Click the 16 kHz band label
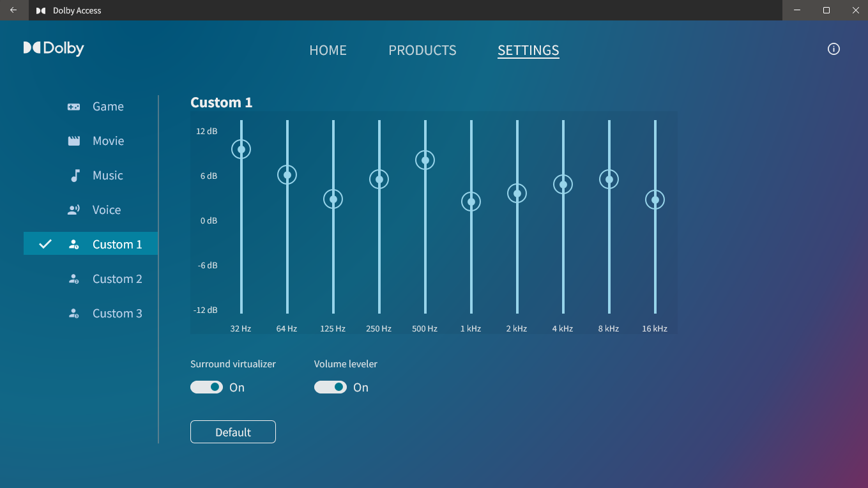This screenshot has width=868, height=488. [x=655, y=329]
